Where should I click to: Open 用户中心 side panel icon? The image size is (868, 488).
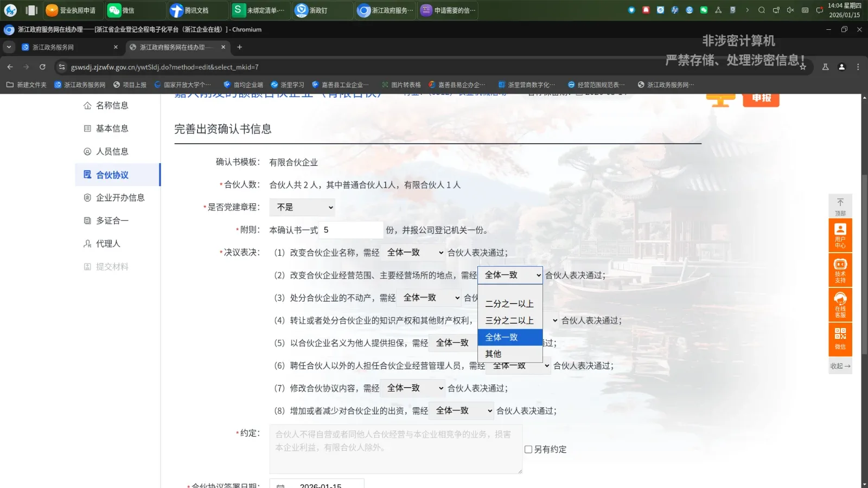pyautogui.click(x=840, y=235)
